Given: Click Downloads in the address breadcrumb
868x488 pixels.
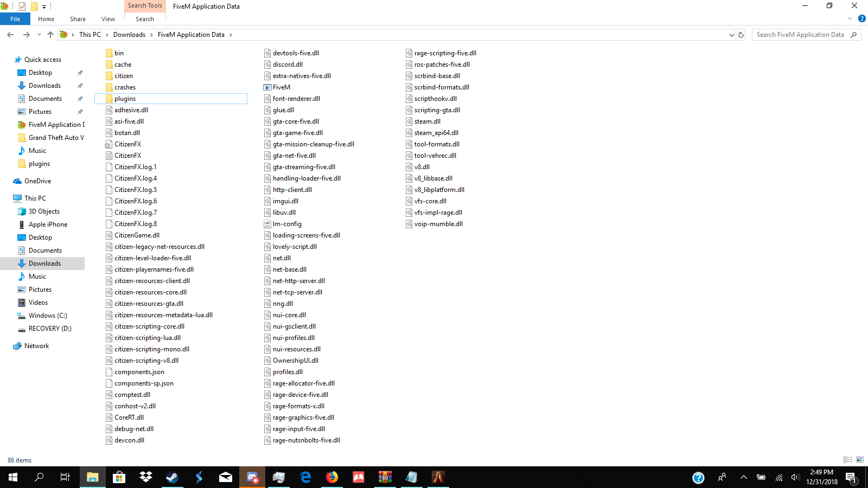Looking at the screenshot, I should point(129,35).
